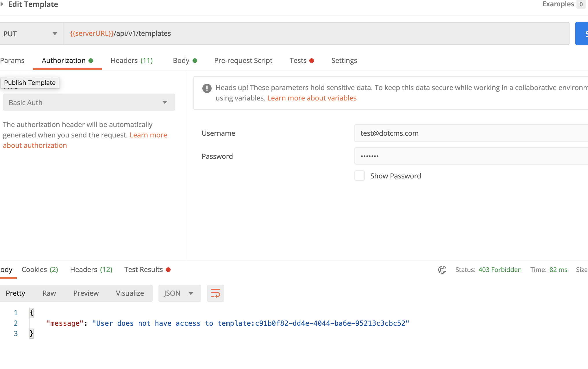View the Test Results tab
The image size is (588, 369).
(x=143, y=269)
